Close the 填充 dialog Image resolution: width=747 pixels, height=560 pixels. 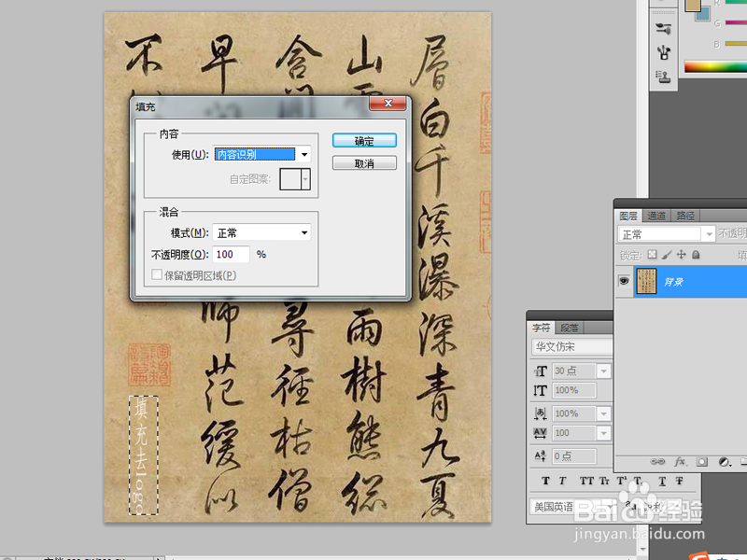[x=388, y=103]
